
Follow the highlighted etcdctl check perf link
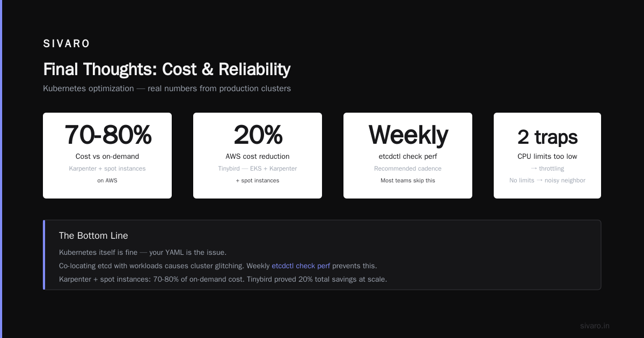click(301, 266)
